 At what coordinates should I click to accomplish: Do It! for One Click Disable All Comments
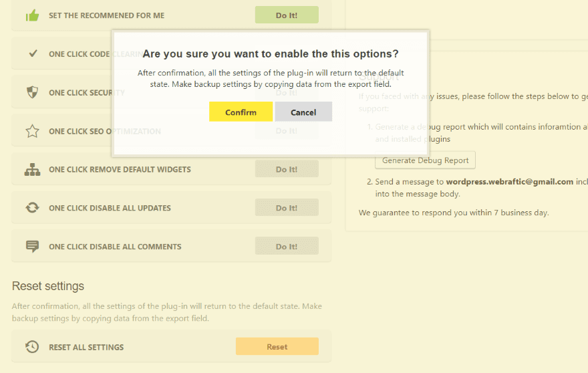[x=287, y=246]
